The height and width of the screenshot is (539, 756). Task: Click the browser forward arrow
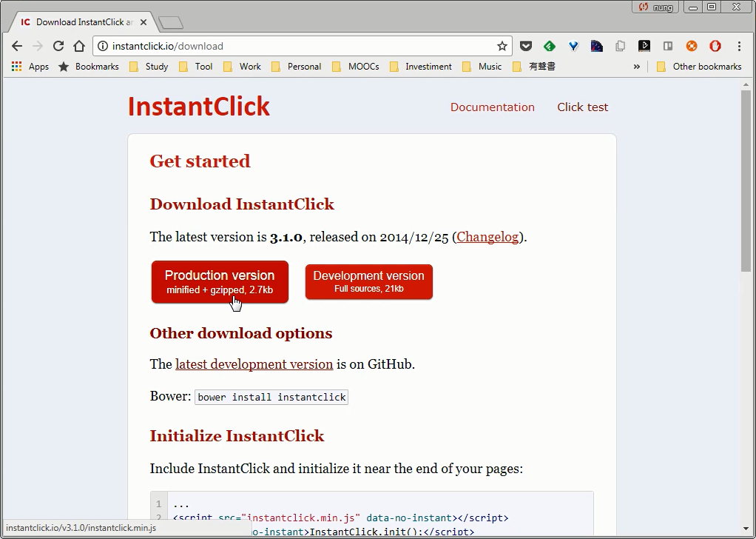tap(38, 46)
